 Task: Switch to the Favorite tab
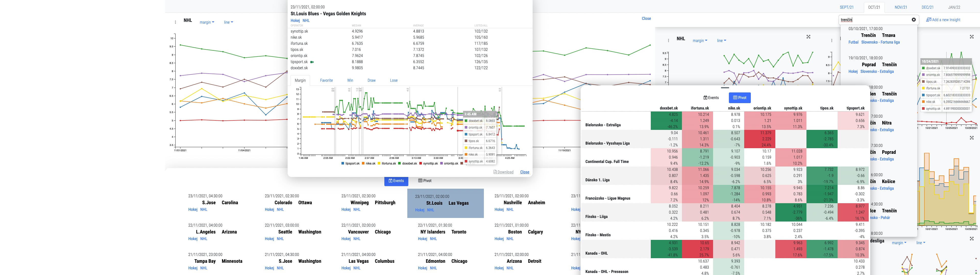(x=326, y=80)
